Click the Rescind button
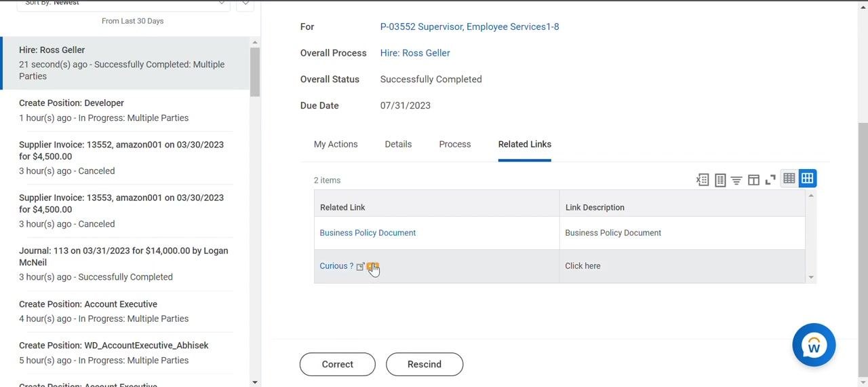 [425, 364]
